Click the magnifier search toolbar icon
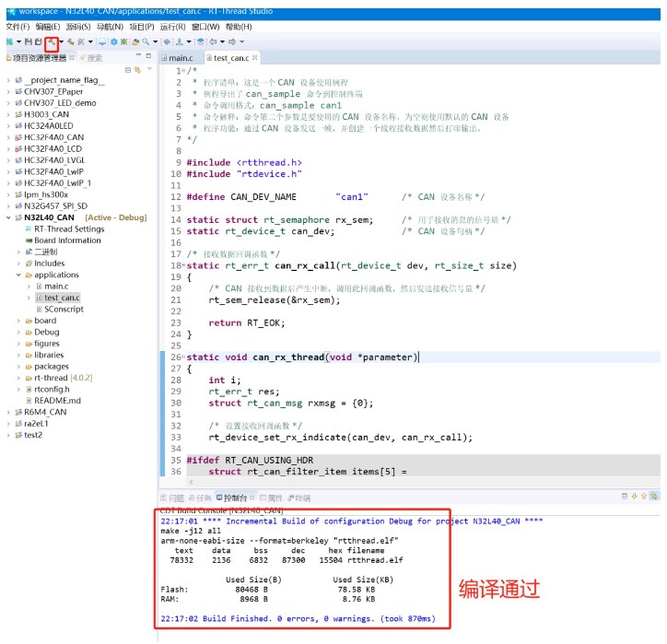667x644 pixels. 146,41
